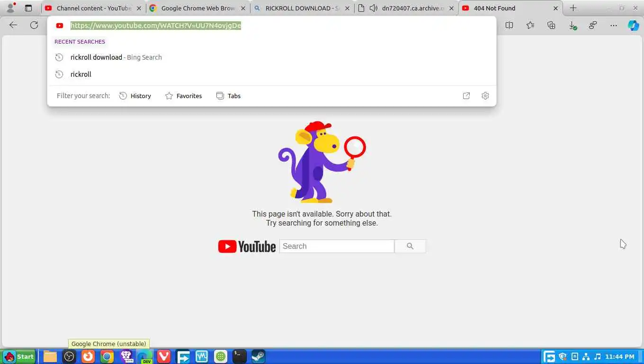Open a new tab with plus button
The image size is (644, 364).
(x=573, y=8)
